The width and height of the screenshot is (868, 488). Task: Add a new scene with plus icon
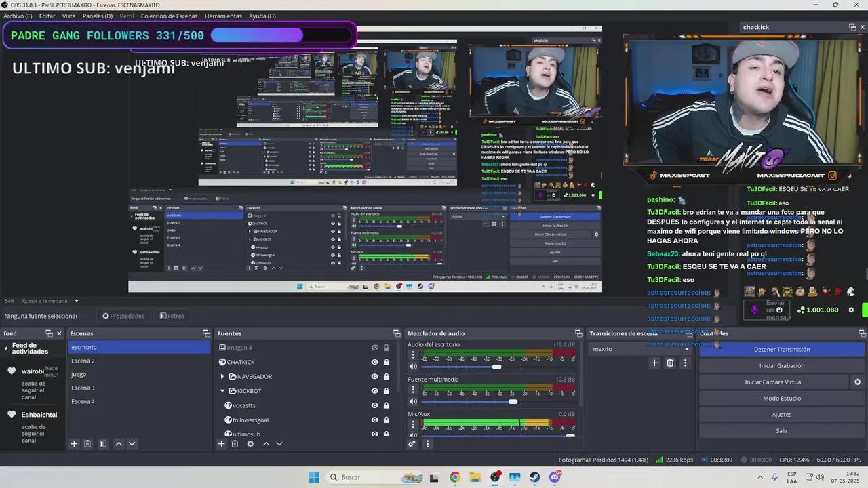pyautogui.click(x=74, y=444)
